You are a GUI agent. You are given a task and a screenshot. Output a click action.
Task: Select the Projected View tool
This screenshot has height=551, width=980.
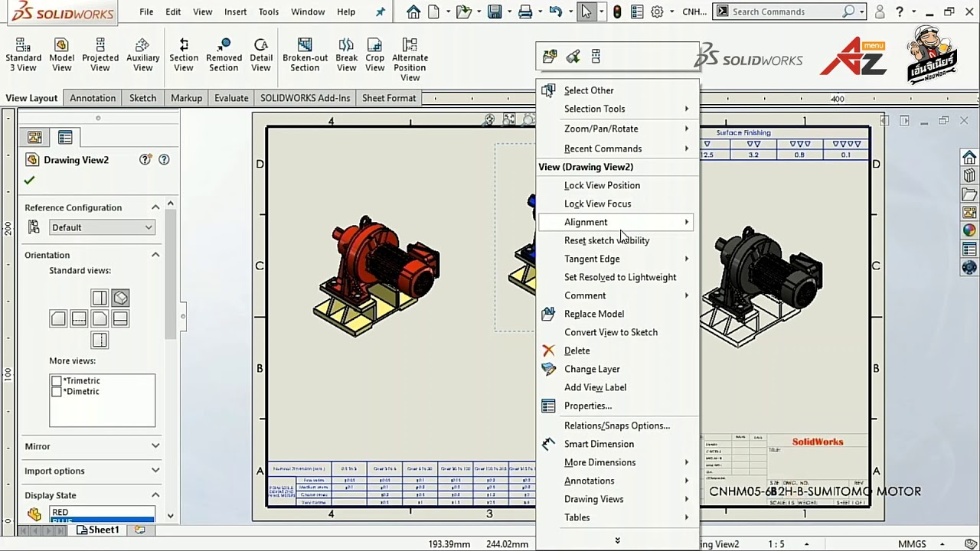pos(100,56)
